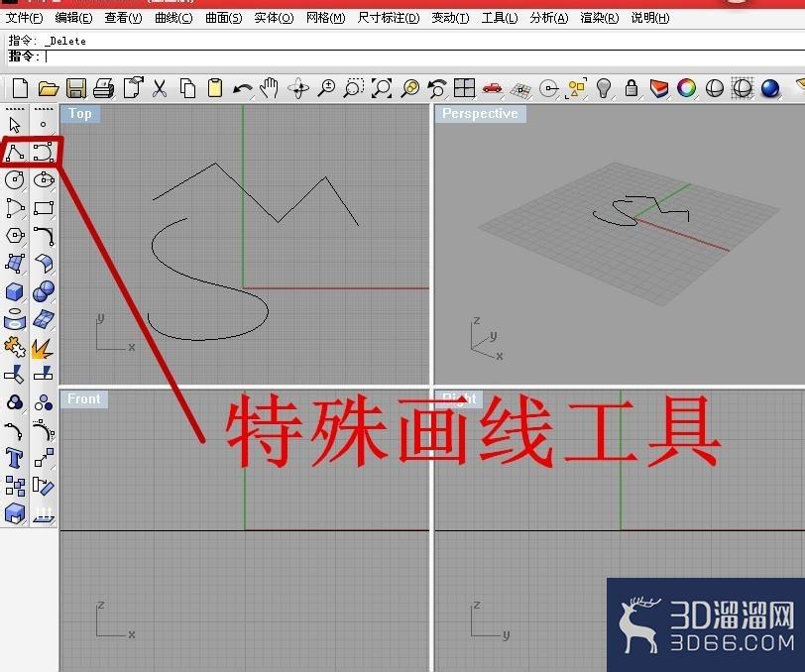This screenshot has width=805, height=672.
Task: Open the 网格(M) menu
Action: click(325, 18)
